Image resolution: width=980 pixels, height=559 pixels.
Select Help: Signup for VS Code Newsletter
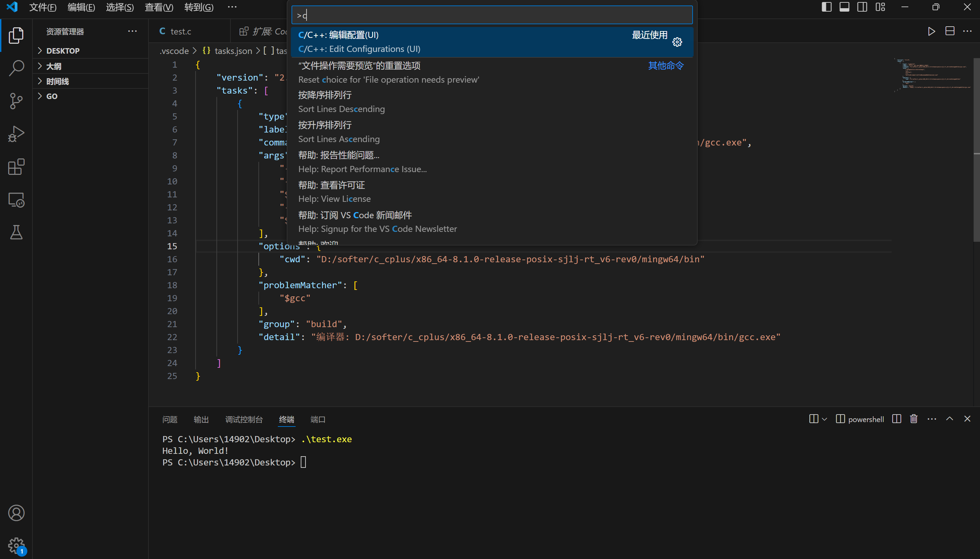(x=492, y=222)
